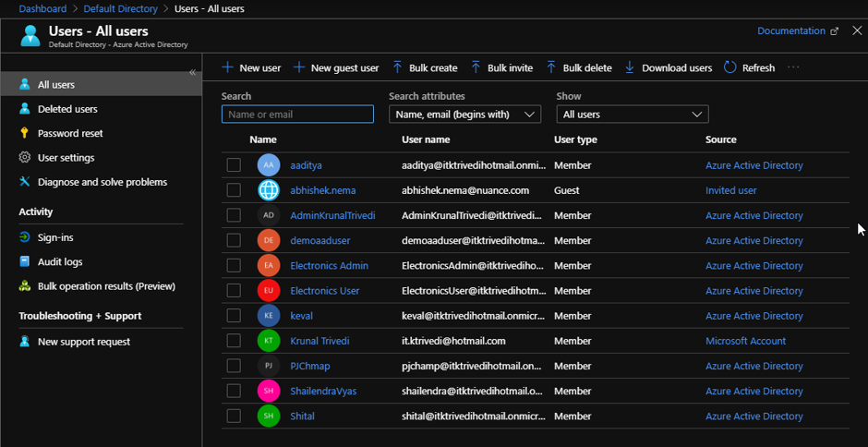The height and width of the screenshot is (447, 868).
Task: Open the Search attributes dropdown
Action: coord(464,115)
